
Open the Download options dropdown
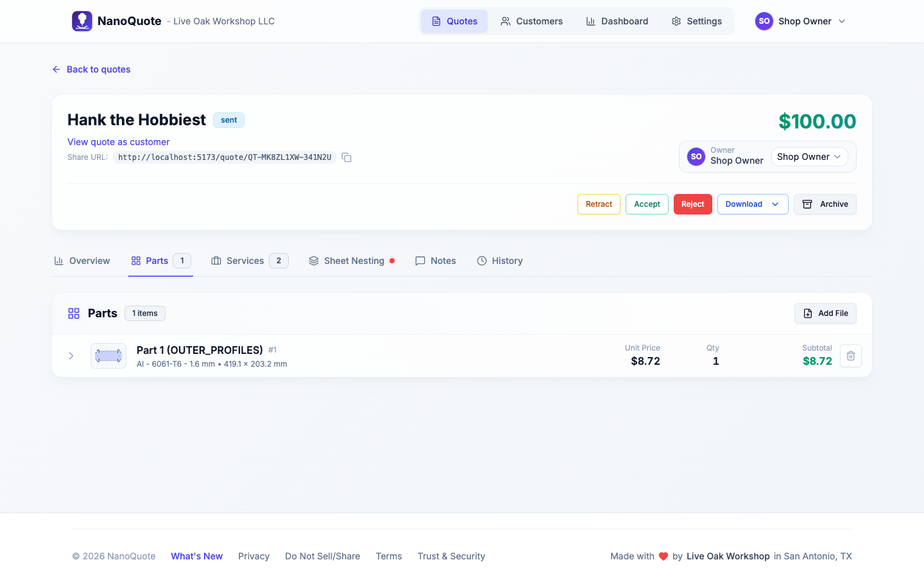(752, 204)
